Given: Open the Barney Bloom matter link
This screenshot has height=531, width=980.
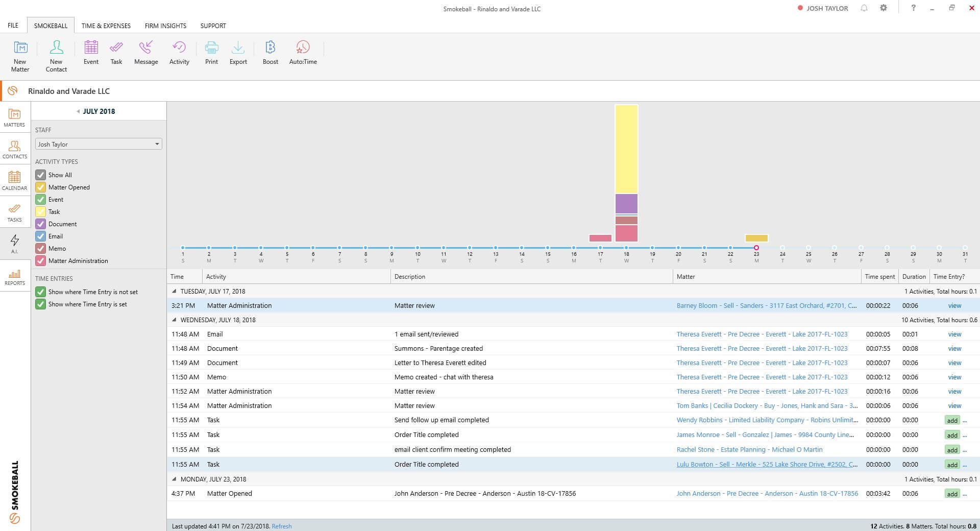Looking at the screenshot, I should pyautogui.click(x=767, y=305).
